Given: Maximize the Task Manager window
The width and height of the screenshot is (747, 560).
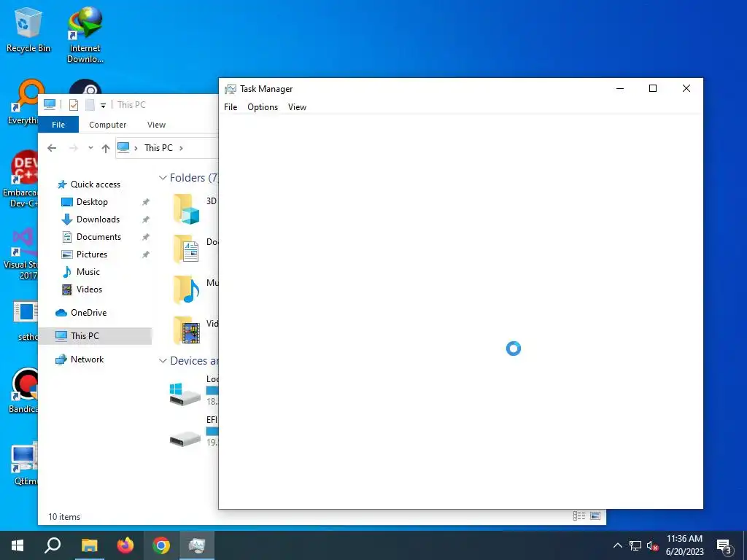Looking at the screenshot, I should point(653,88).
